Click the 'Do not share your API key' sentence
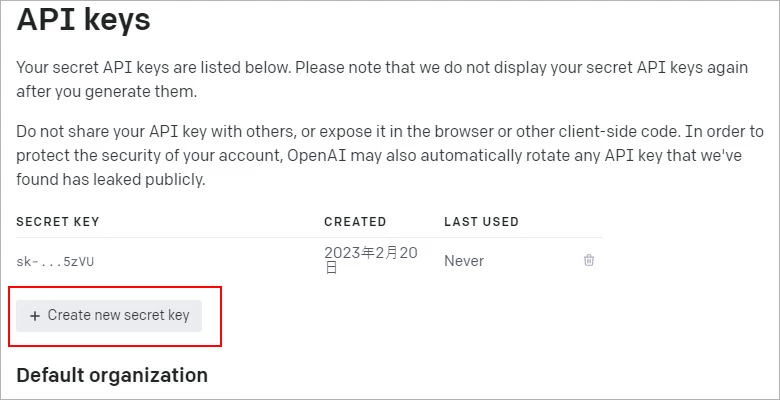This screenshot has height=400, width=780. 150,131
